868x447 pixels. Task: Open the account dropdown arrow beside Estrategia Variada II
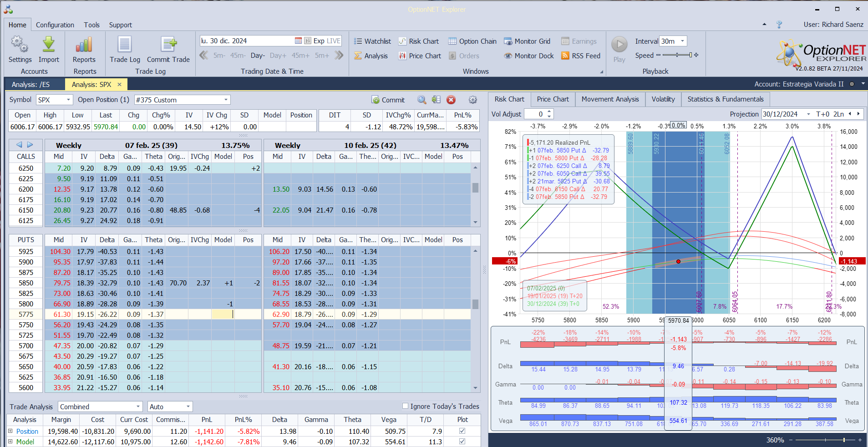click(x=863, y=84)
